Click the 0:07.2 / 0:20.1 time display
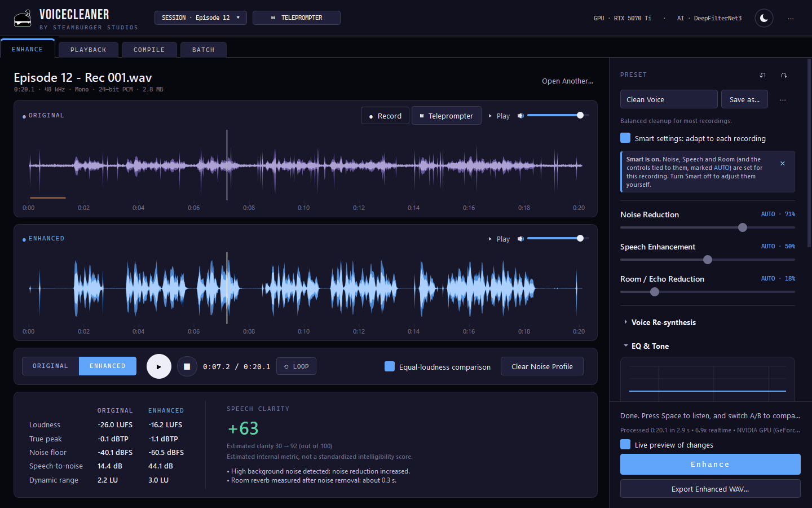Screen dimensions: 812x508 click(x=237, y=367)
